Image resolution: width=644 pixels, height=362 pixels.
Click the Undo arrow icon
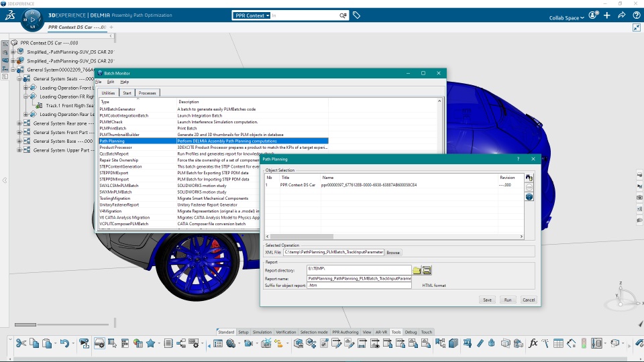64,343
